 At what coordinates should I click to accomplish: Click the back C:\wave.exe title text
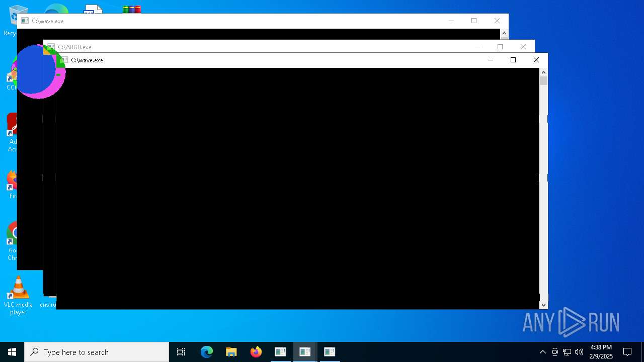pyautogui.click(x=48, y=21)
